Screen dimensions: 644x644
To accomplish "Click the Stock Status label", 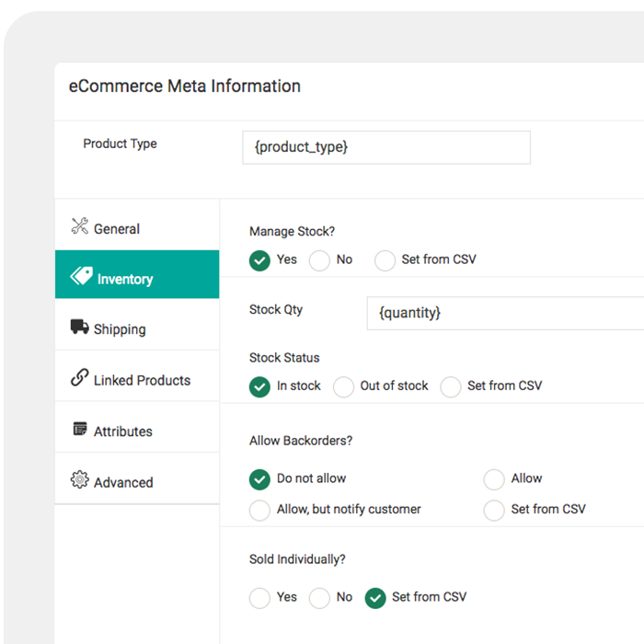I will point(284,358).
